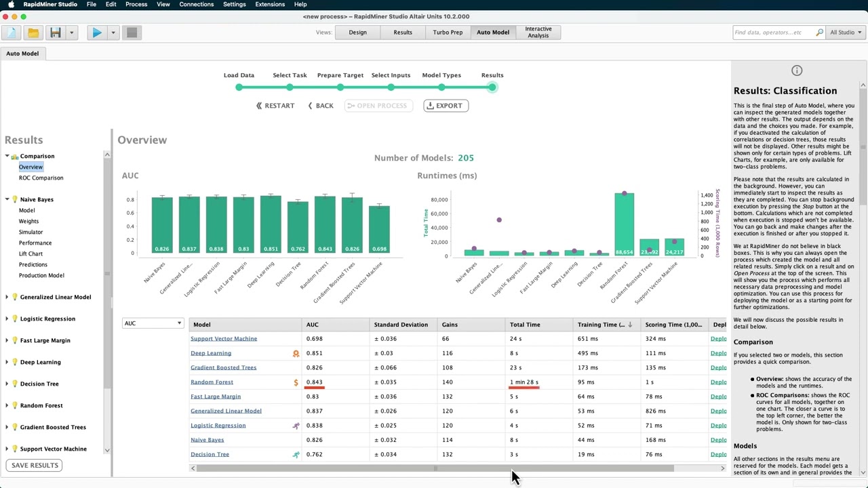Click the runner icon in the Decision Tree row
This screenshot has width=868, height=488.
(x=296, y=455)
